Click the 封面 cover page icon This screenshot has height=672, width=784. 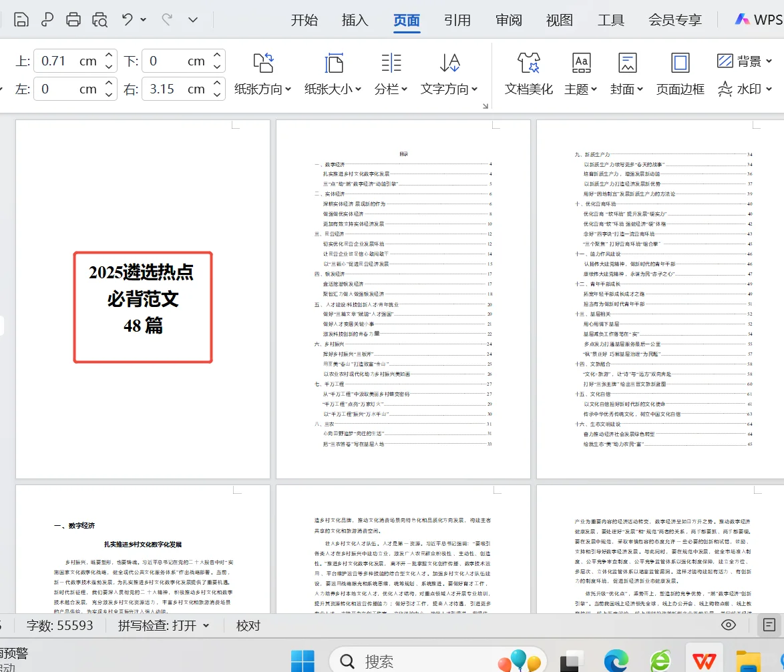coord(628,63)
